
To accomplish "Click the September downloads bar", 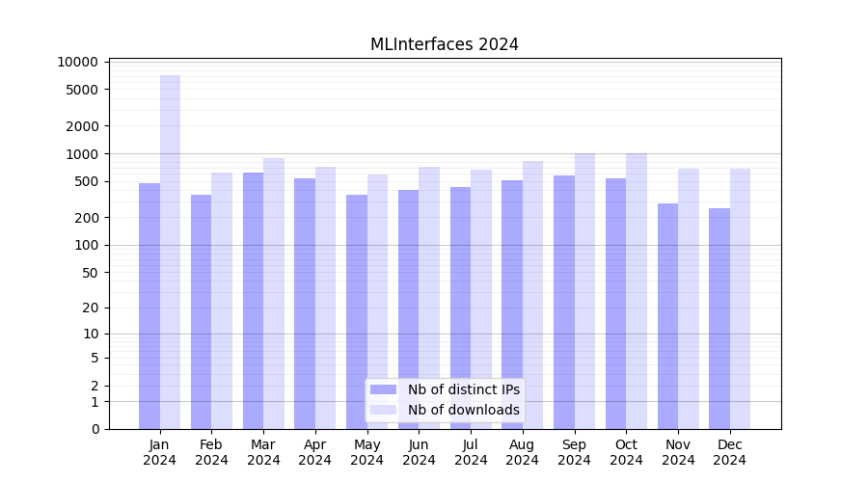I will (584, 290).
